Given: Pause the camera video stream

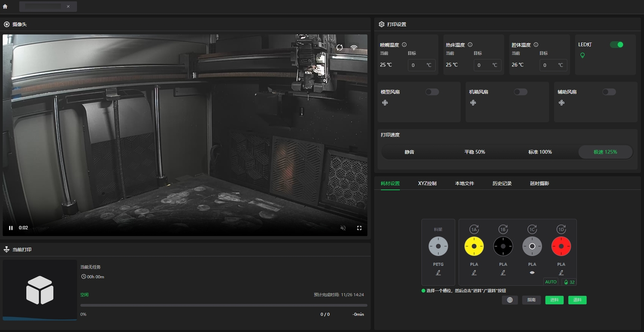Looking at the screenshot, I should coord(11,228).
